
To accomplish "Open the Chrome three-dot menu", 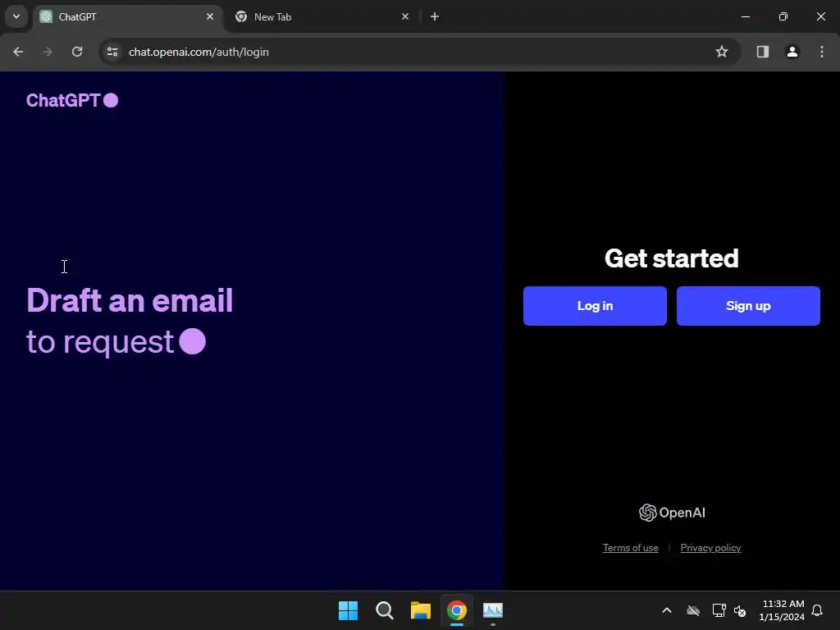I will 822,52.
